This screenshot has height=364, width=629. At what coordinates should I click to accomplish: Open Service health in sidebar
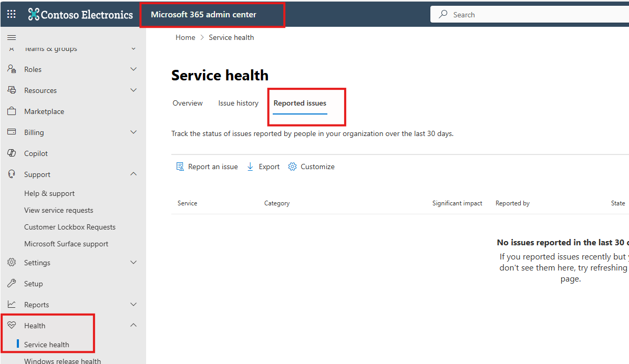click(47, 345)
